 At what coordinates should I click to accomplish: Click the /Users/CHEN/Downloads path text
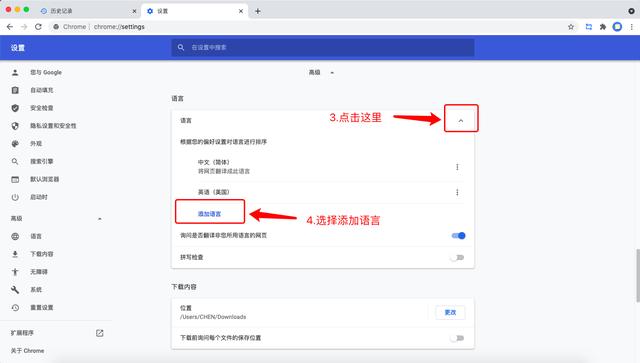(213, 317)
